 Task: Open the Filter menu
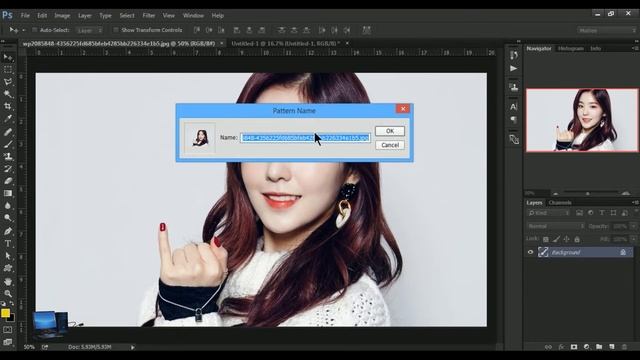tap(149, 16)
